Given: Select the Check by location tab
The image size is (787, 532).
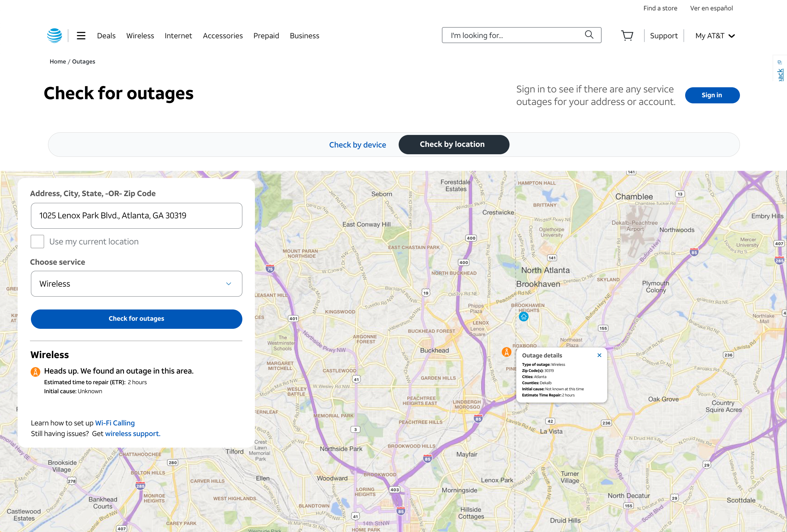Looking at the screenshot, I should click(454, 145).
